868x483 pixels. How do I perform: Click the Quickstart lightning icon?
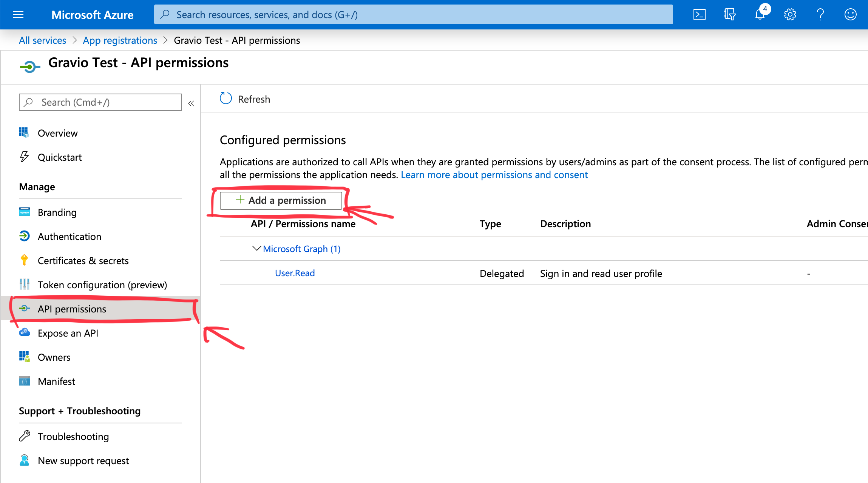point(24,157)
